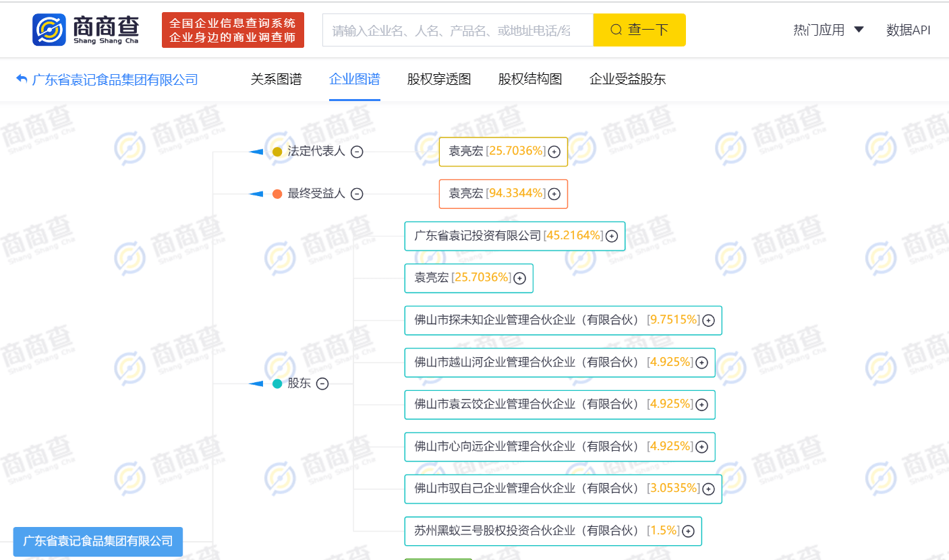Click plus icon on 佛山市袁云饺企业管理合伙企业 node

[x=701, y=405]
